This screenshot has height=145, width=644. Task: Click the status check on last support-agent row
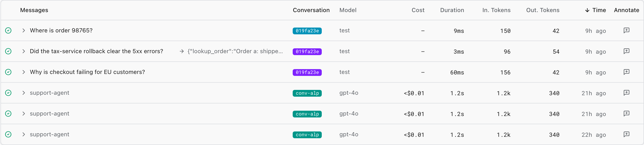(8, 134)
